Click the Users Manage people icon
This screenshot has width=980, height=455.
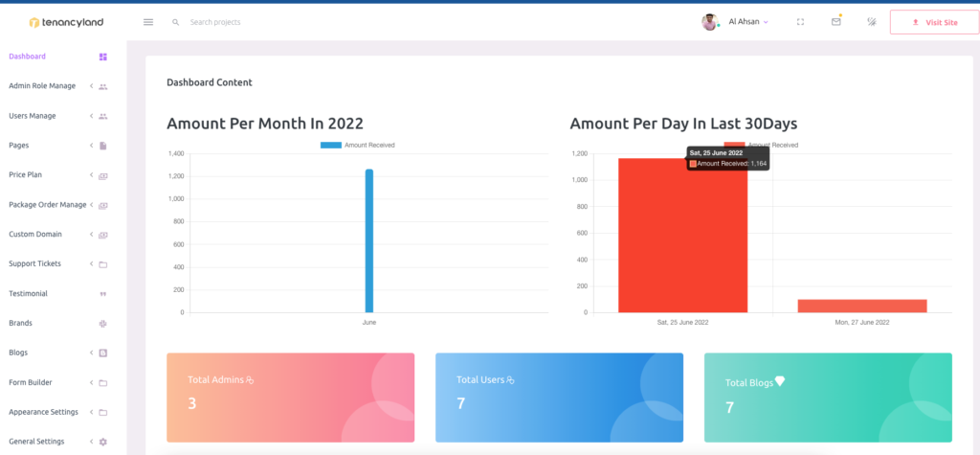[103, 117]
